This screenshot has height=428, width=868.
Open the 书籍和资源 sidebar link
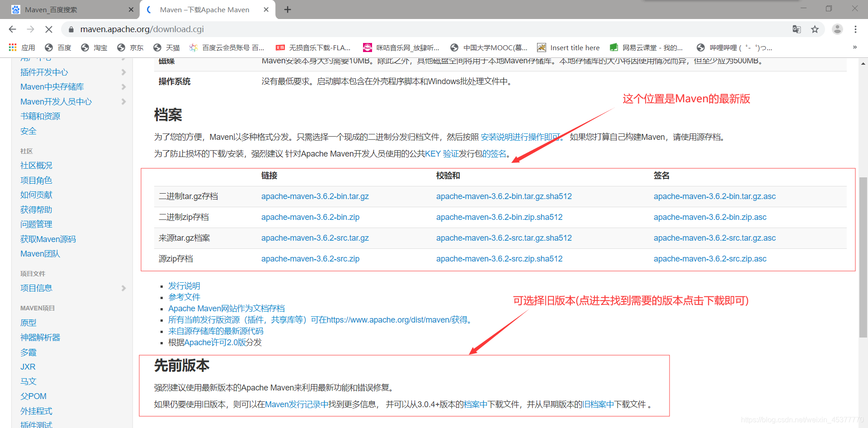tap(40, 116)
